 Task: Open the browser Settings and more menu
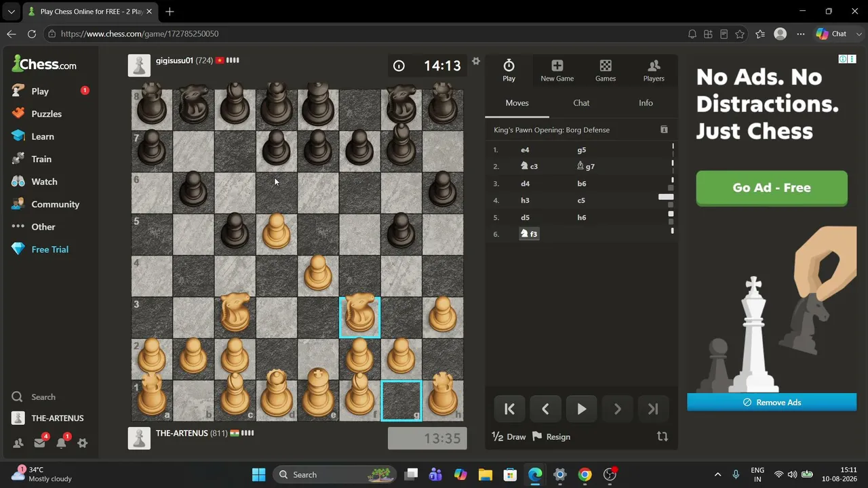[x=801, y=34]
